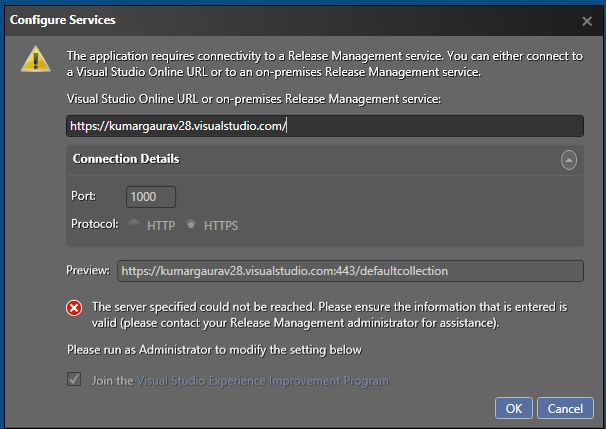Click into the Port field showing 1000
The height and width of the screenshot is (429, 606).
pyautogui.click(x=151, y=197)
